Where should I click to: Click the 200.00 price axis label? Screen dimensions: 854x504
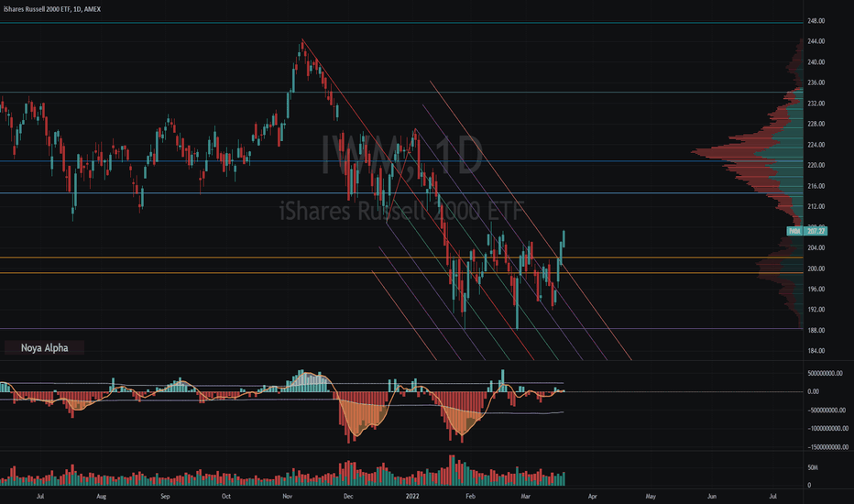pyautogui.click(x=816, y=268)
